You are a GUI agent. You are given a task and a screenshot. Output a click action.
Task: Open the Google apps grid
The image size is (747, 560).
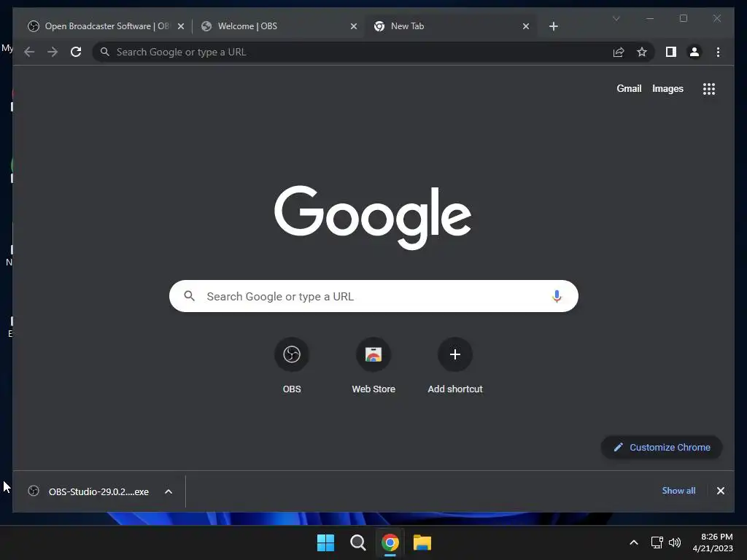709,88
